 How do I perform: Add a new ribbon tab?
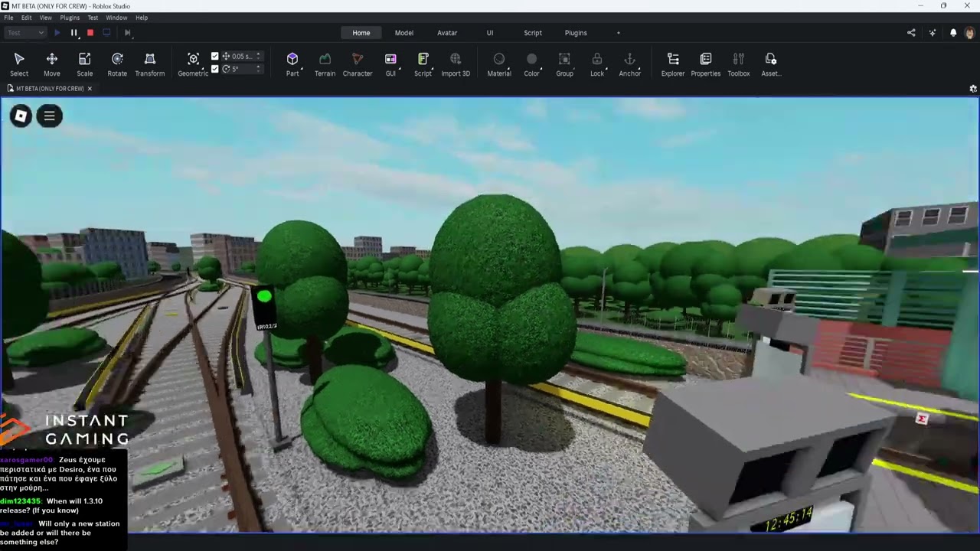(x=619, y=33)
